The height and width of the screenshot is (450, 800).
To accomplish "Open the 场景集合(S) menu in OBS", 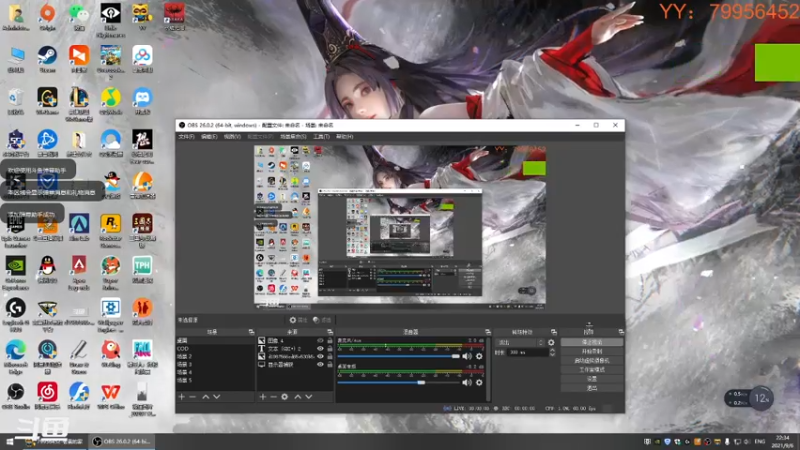I will coord(293,137).
